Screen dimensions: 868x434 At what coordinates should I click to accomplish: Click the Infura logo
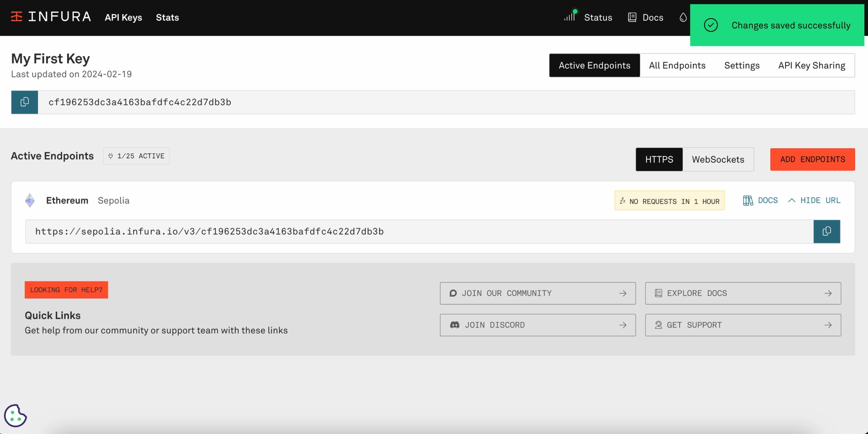(x=51, y=17)
